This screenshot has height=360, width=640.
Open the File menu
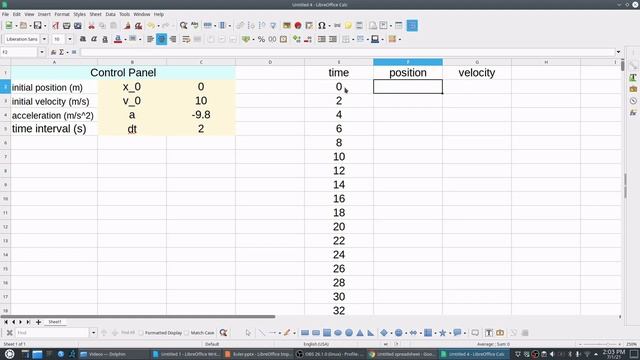(5, 14)
